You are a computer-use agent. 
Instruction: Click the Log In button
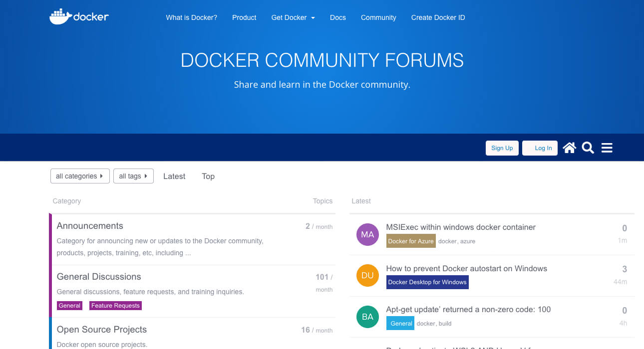point(540,148)
